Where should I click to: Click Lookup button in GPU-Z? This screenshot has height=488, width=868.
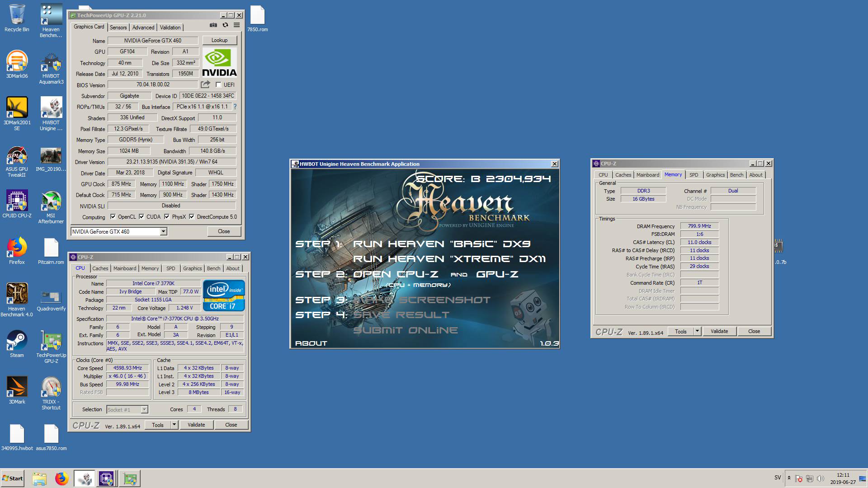pos(219,40)
